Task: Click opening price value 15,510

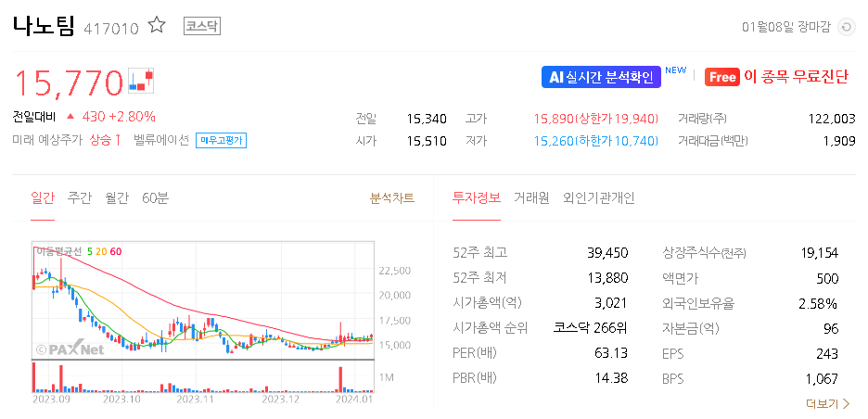Action: 427,141
